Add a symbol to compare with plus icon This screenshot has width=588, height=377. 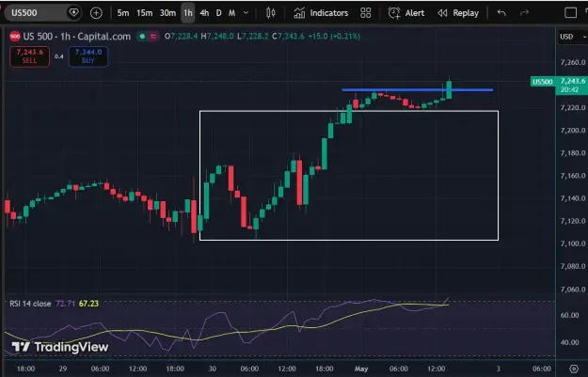pyautogui.click(x=96, y=13)
